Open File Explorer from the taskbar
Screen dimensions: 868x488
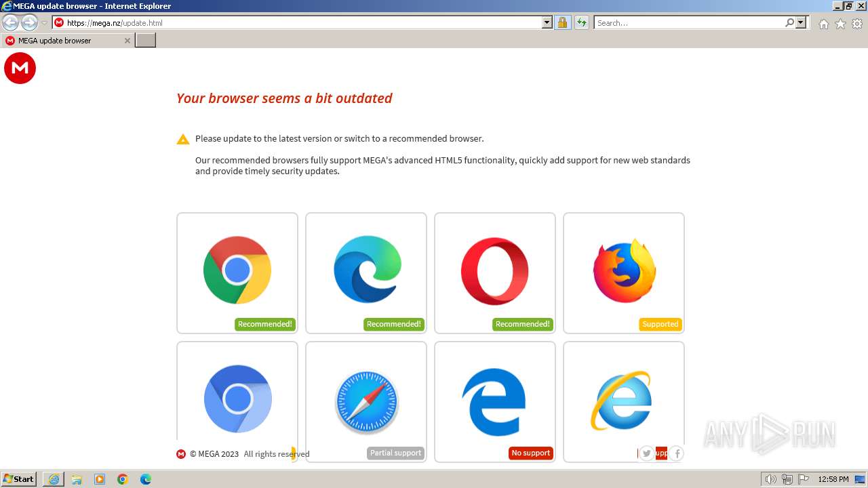tap(77, 479)
